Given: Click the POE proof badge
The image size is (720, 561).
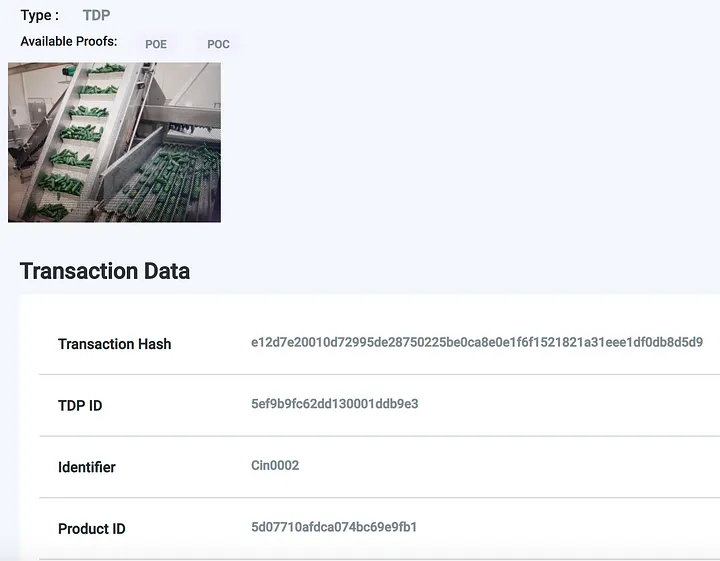Looking at the screenshot, I should (x=156, y=45).
